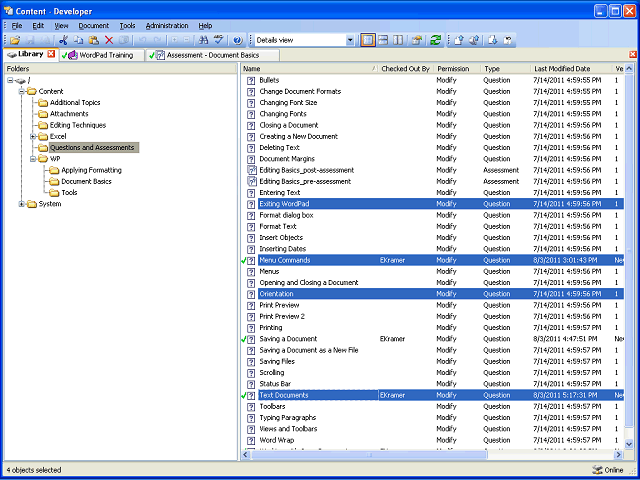
Task: Open the Tools menu
Action: click(x=127, y=26)
